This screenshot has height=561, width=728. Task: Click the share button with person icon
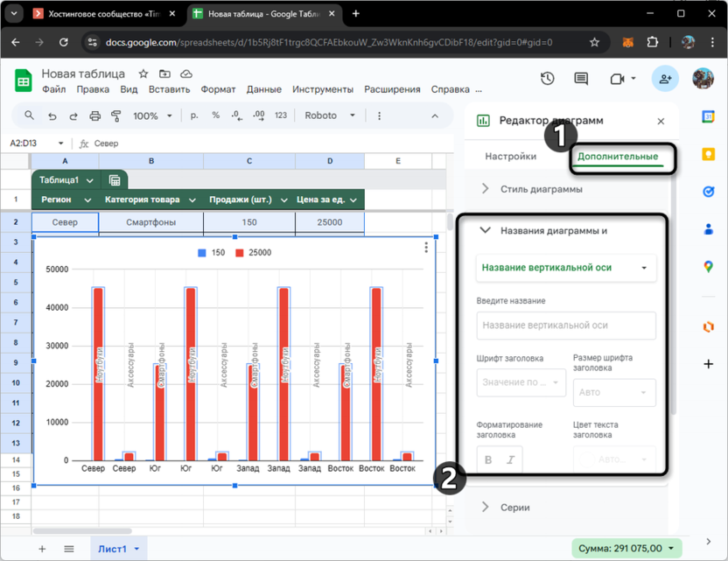(665, 79)
